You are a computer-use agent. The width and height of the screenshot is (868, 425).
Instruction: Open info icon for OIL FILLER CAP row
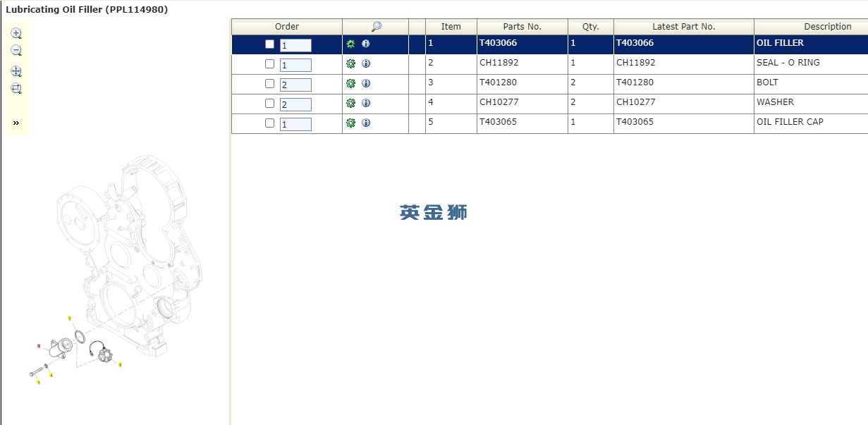pos(366,123)
